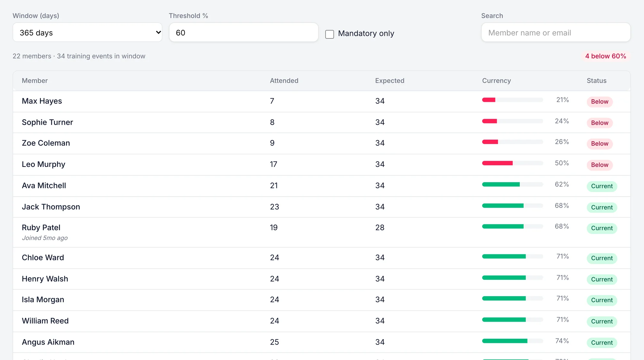Select William Reed's name
This screenshot has height=360, width=644.
[x=45, y=321]
